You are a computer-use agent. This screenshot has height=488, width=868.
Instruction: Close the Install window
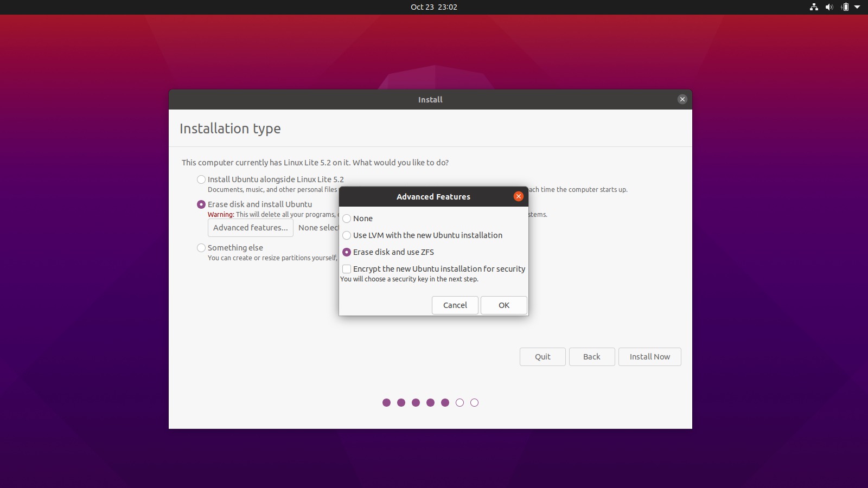coord(682,99)
